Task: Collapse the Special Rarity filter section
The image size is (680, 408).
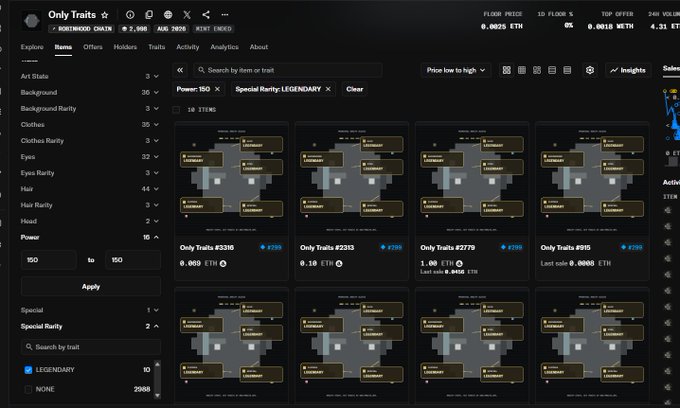Action: (89, 326)
